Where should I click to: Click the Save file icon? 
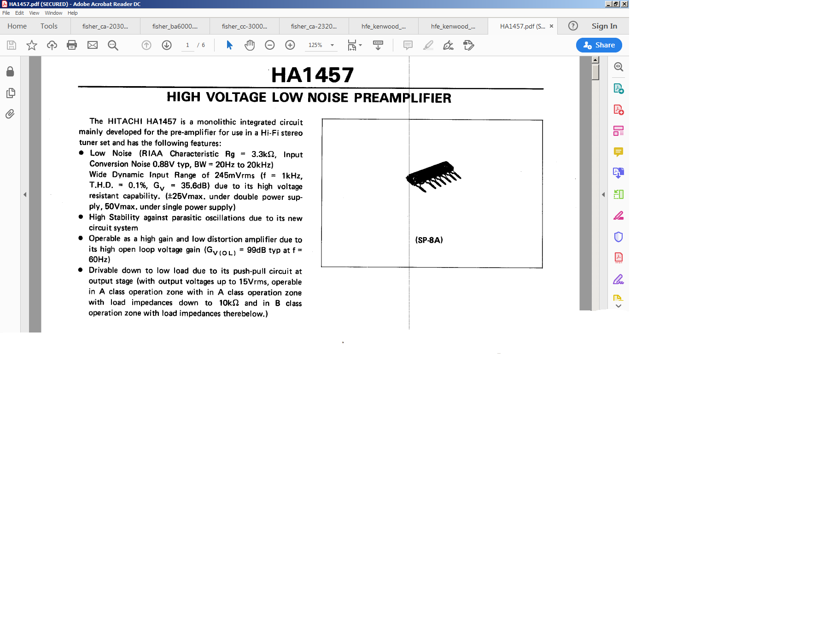pyautogui.click(x=12, y=45)
